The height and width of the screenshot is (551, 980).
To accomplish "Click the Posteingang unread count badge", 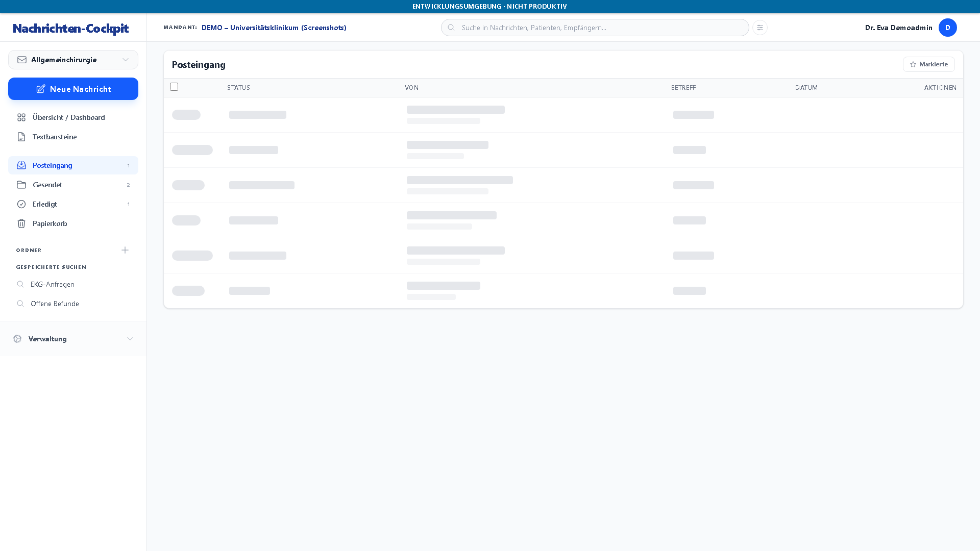I will click(128, 165).
